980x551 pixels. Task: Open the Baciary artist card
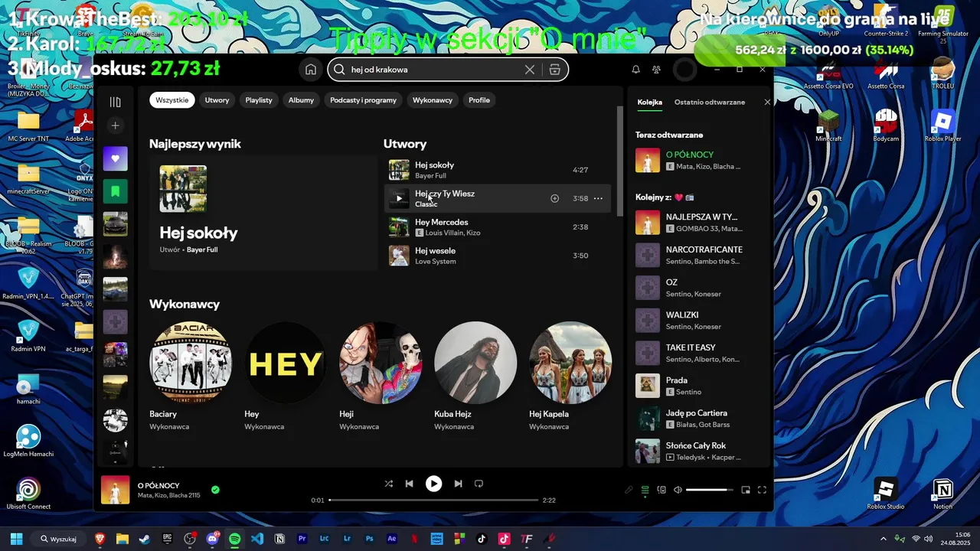pyautogui.click(x=191, y=377)
